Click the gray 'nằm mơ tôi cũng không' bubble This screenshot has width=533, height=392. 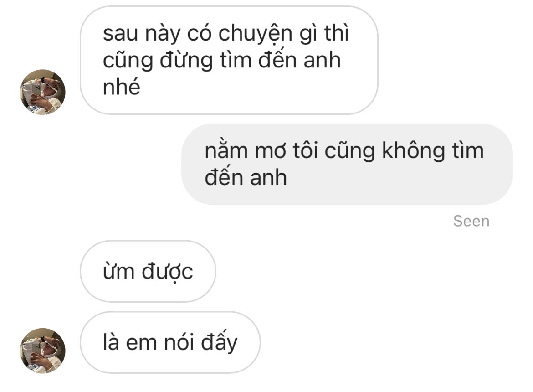(x=347, y=164)
